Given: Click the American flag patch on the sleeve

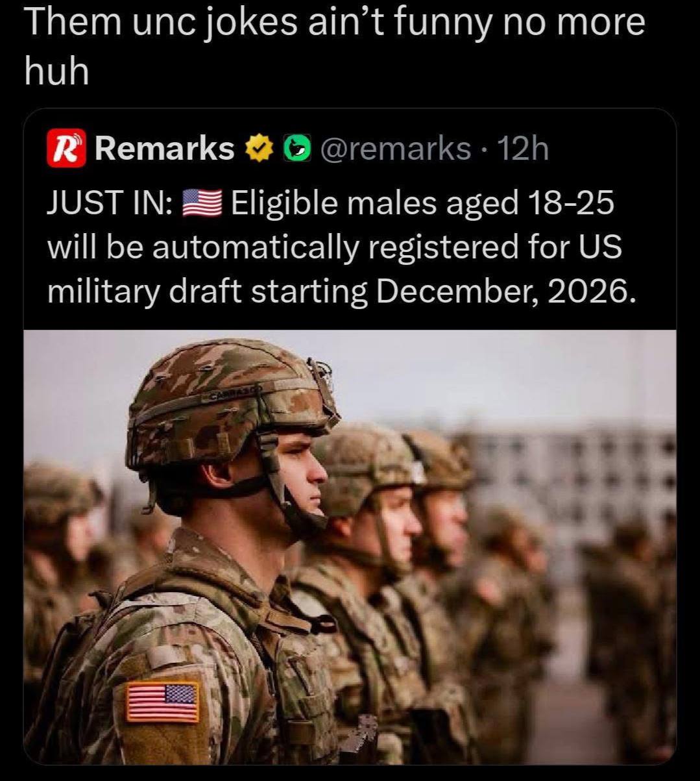Looking at the screenshot, I should pyautogui.click(x=162, y=701).
